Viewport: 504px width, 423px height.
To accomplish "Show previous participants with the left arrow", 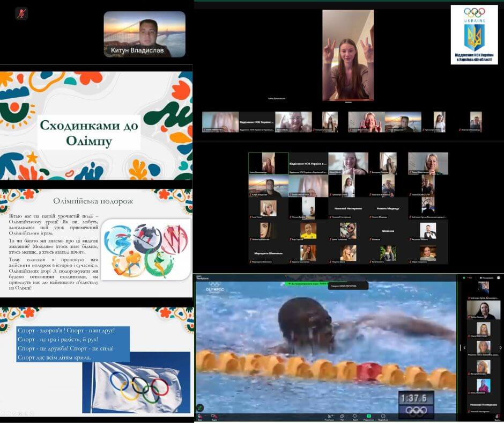I will tap(464, 348).
